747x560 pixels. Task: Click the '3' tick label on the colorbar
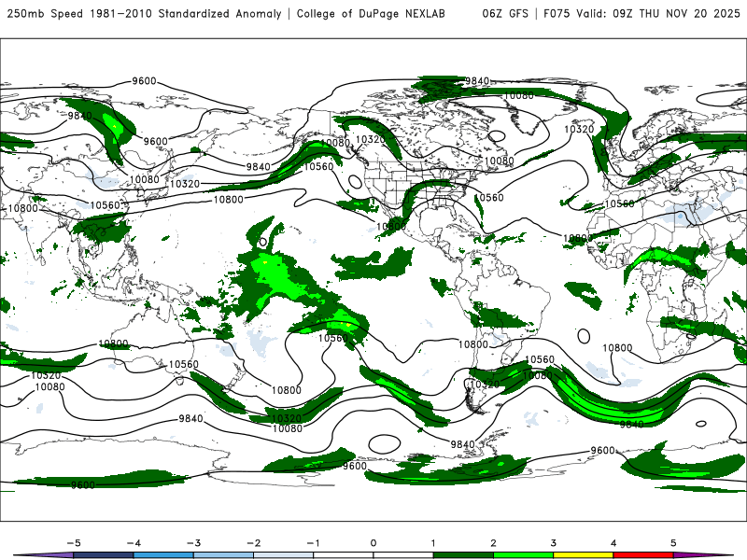tap(553, 543)
